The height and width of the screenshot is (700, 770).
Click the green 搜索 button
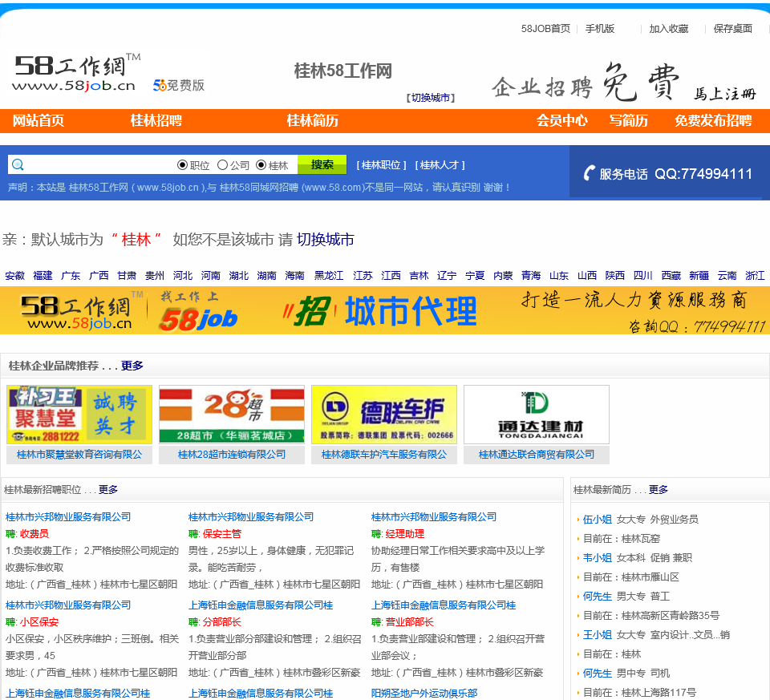[x=322, y=164]
